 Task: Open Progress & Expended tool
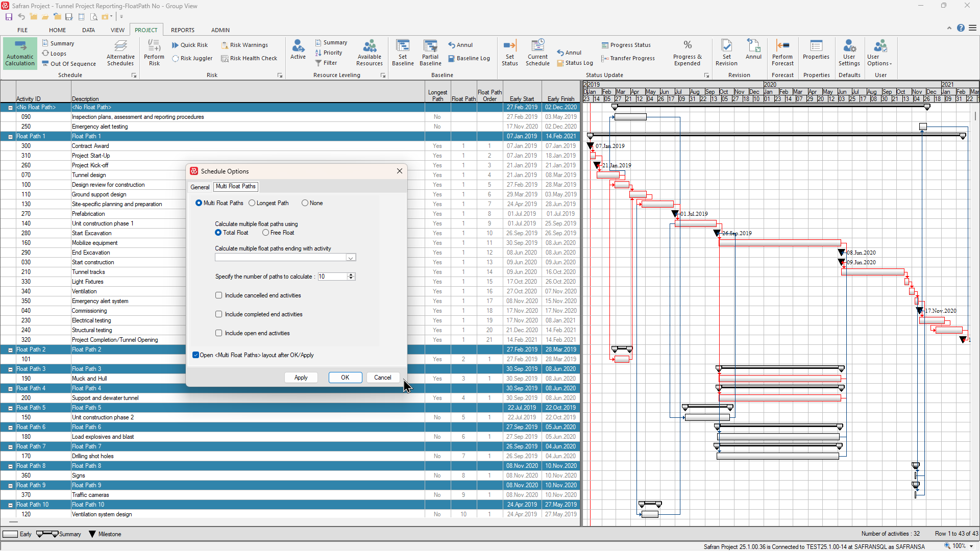point(687,53)
